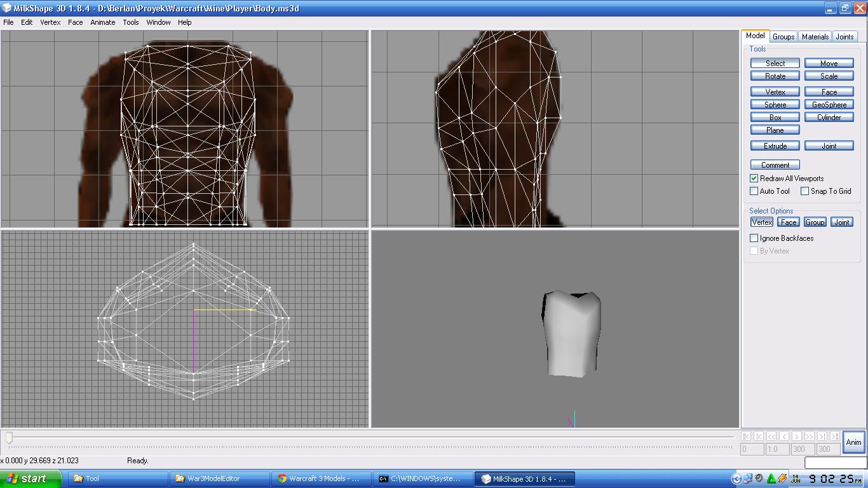Enable Ignore Backfaces checkbox
The width and height of the screenshot is (868, 488).
[x=754, y=238]
